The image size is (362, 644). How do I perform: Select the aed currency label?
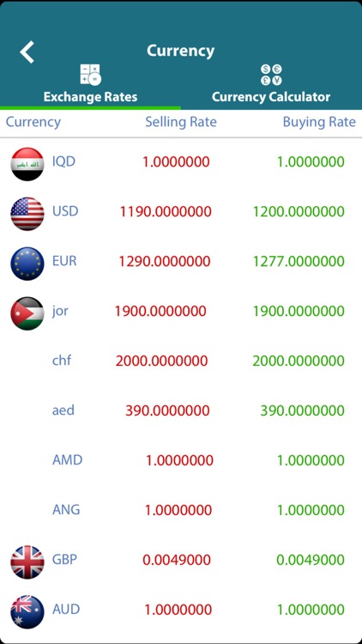coord(63,410)
